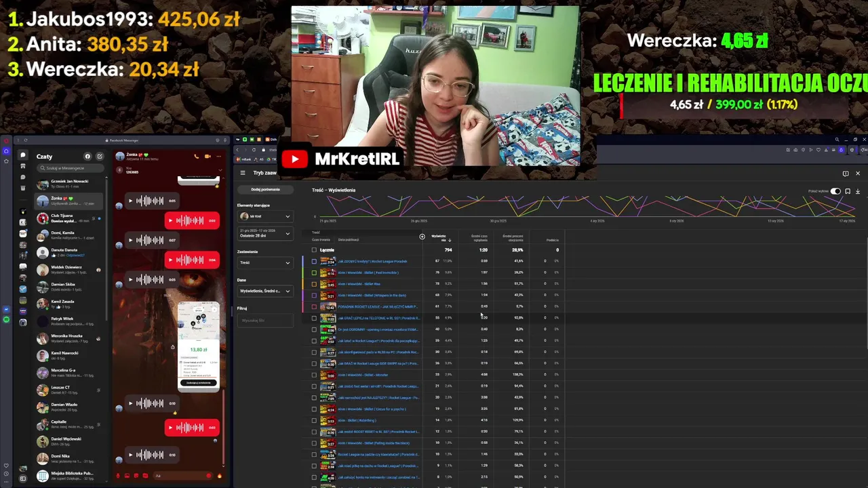Open video link Jak ZDOBYĆ kredyty

pyautogui.click(x=372, y=261)
